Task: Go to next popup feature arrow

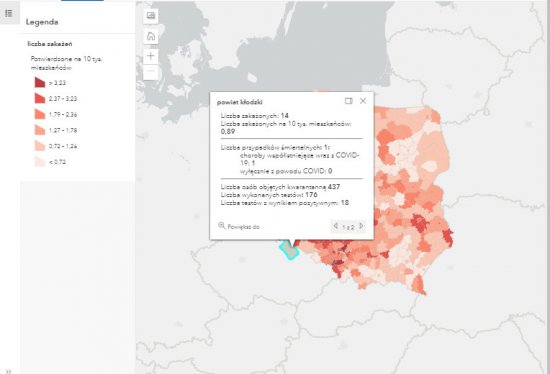Action: click(x=361, y=226)
